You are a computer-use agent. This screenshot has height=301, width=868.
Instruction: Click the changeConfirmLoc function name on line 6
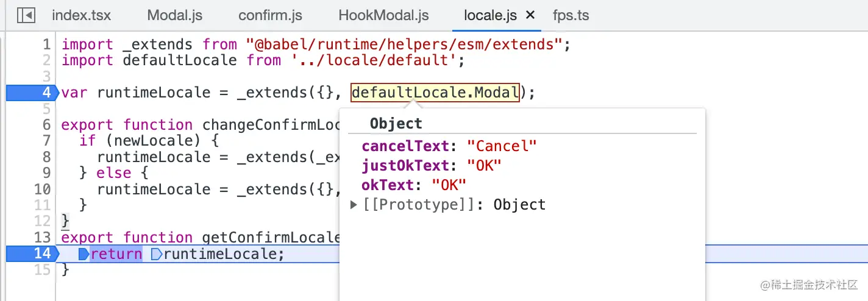click(271, 125)
